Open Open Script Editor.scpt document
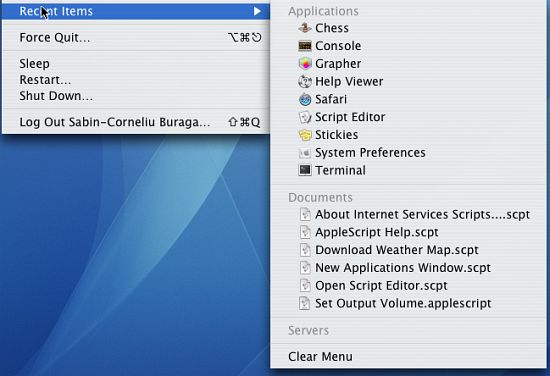Screen dimensions: 550x376 tap(408, 286)
